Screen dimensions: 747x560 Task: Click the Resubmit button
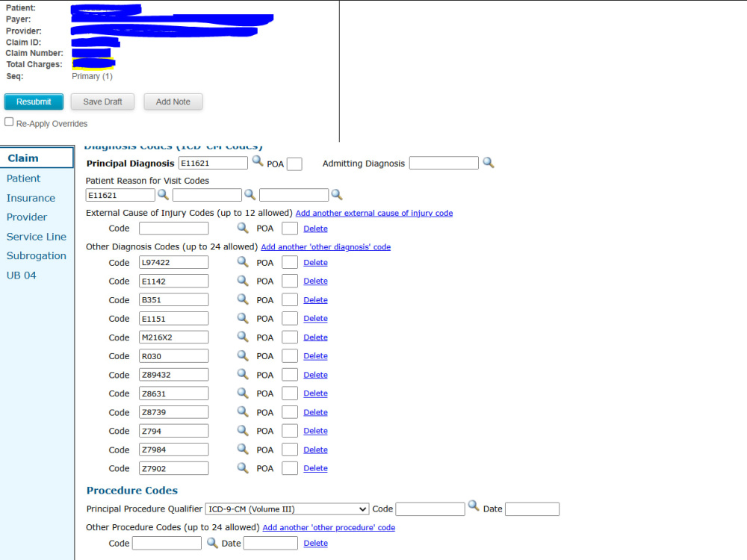coord(34,102)
